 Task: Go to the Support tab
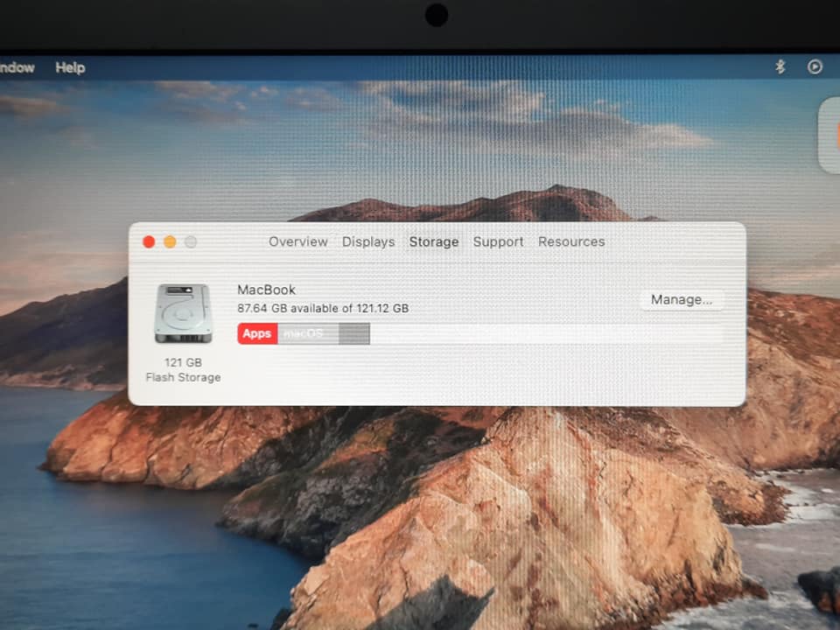498,242
